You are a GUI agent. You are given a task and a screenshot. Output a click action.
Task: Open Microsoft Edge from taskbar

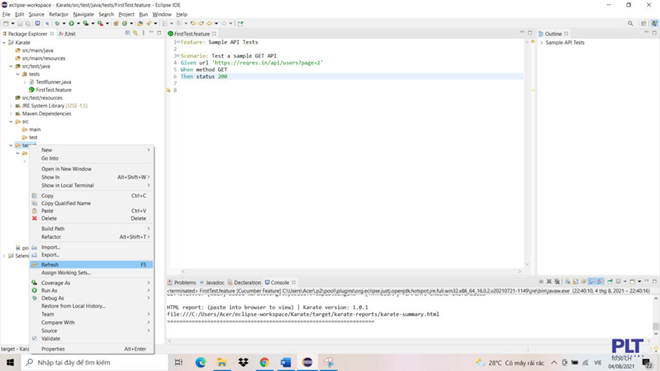(200, 362)
